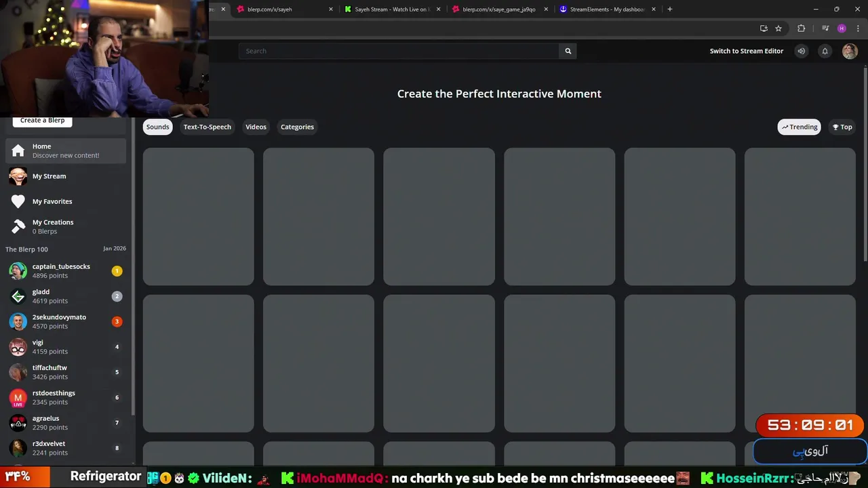Open gladd avatar in Blerp 100
The height and width of the screenshot is (488, 868).
pos(18,296)
